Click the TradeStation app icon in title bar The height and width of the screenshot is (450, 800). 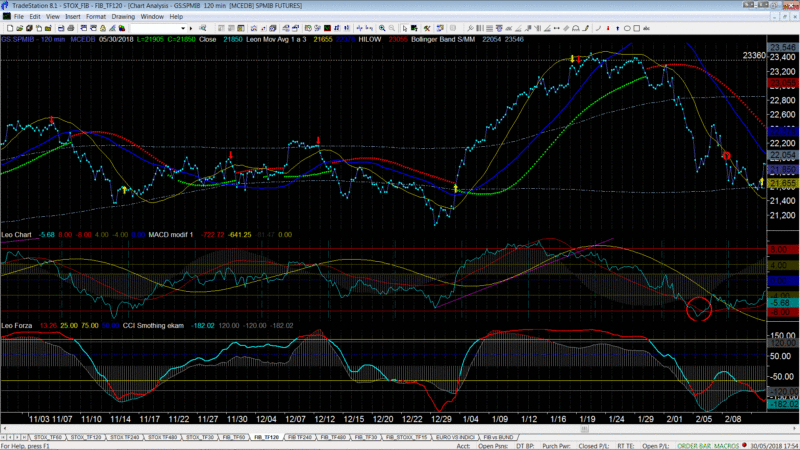5,5
